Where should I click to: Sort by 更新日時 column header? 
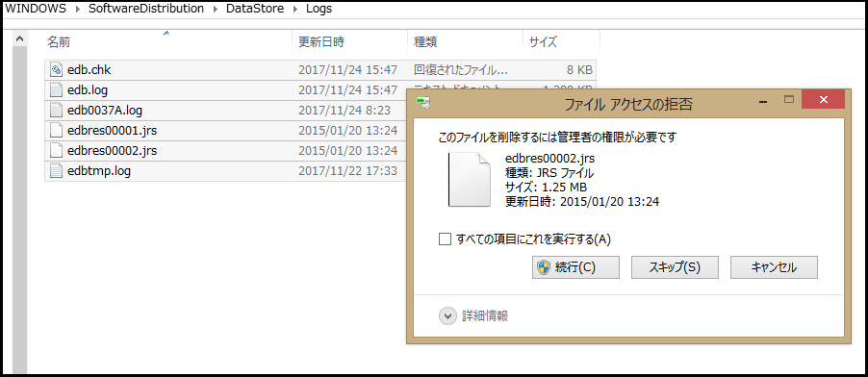click(x=321, y=42)
